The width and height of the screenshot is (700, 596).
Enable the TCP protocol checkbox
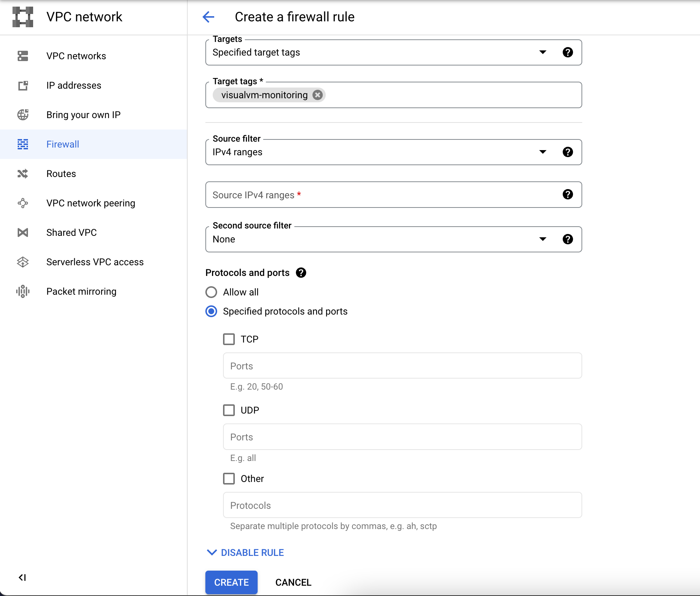pyautogui.click(x=229, y=339)
